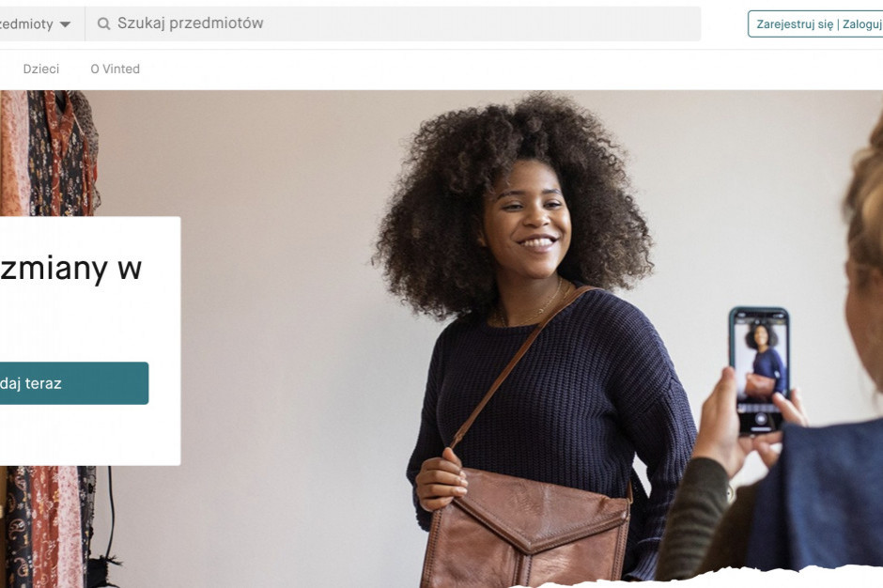Click the magnifying glass search icon
Viewport: 883px width, 588px height.
pos(103,23)
